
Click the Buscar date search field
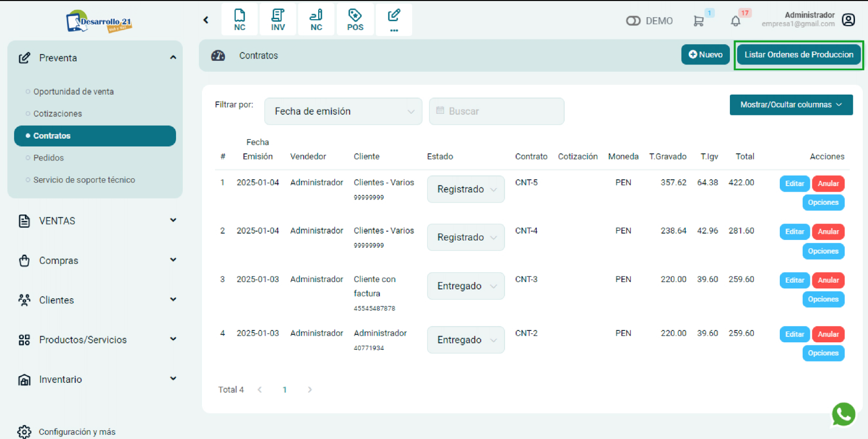496,111
